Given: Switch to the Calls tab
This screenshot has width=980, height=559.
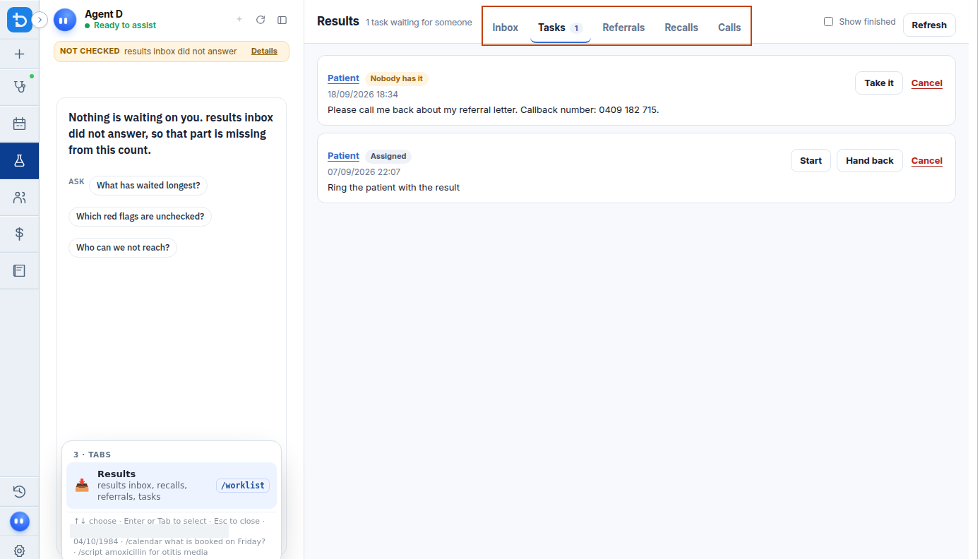Looking at the screenshot, I should (x=729, y=28).
